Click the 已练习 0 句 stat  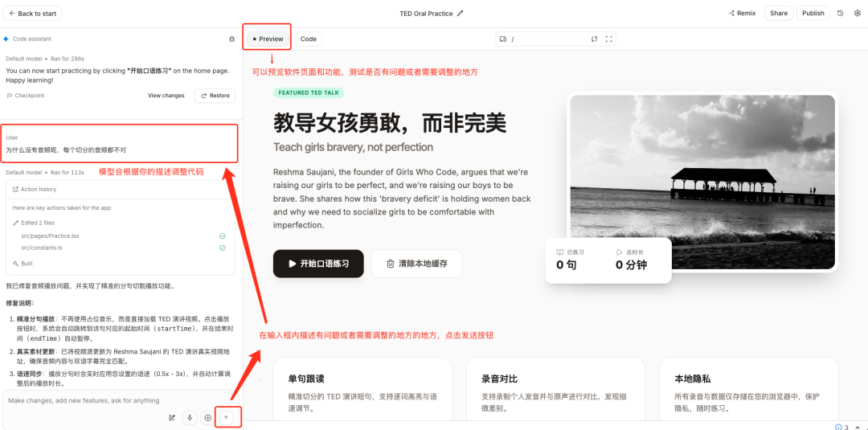(570, 260)
